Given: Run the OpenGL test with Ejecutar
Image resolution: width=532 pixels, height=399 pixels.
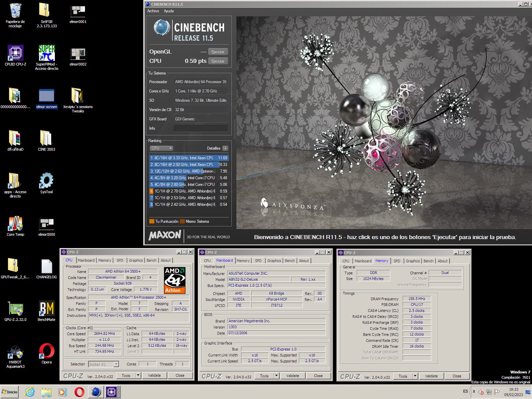Looking at the screenshot, I should pos(218,52).
